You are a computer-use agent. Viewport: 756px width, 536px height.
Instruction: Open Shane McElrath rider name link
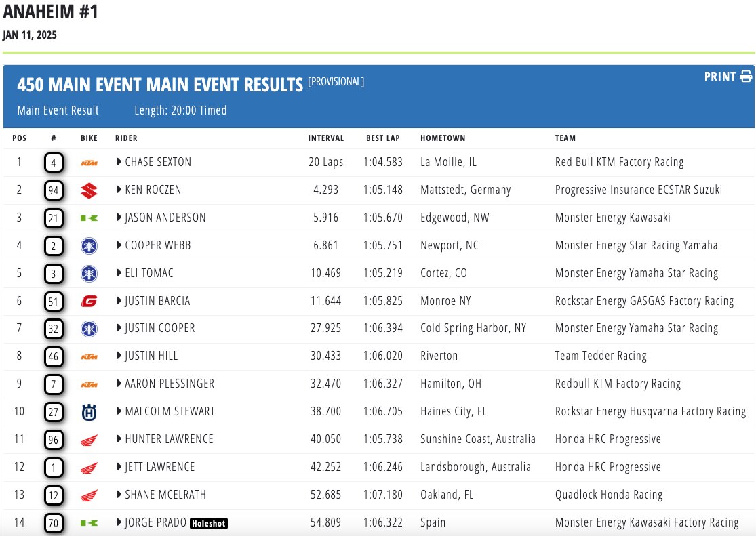165,495
